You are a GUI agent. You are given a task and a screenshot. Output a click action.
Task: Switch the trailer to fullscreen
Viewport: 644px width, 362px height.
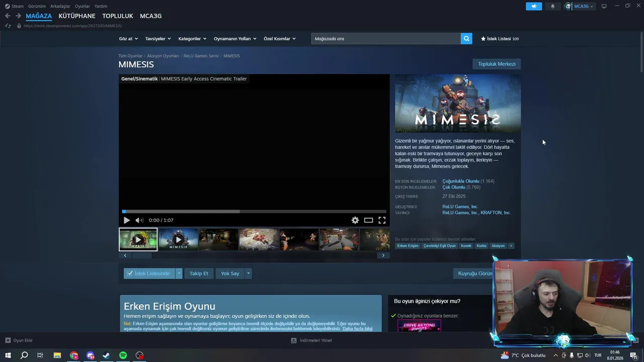click(382, 220)
